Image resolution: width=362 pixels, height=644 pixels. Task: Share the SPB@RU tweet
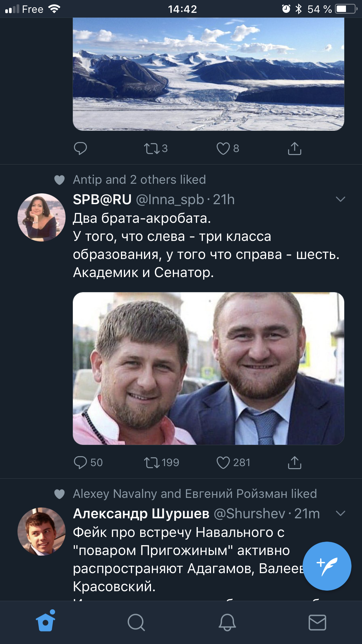(294, 462)
